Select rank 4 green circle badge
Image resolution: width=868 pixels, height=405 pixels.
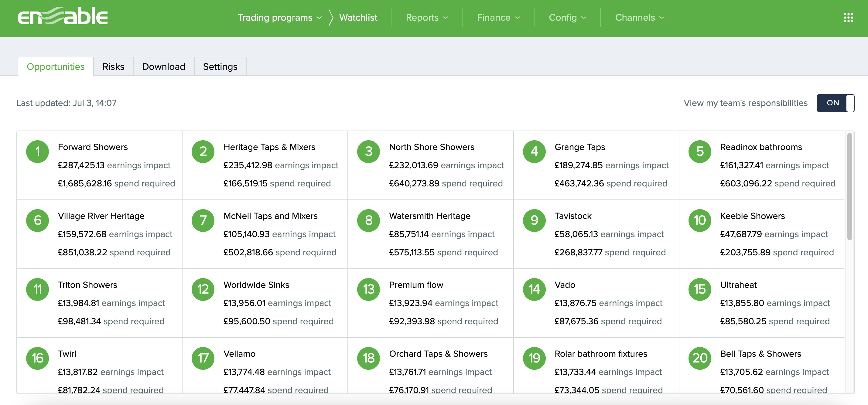click(534, 151)
